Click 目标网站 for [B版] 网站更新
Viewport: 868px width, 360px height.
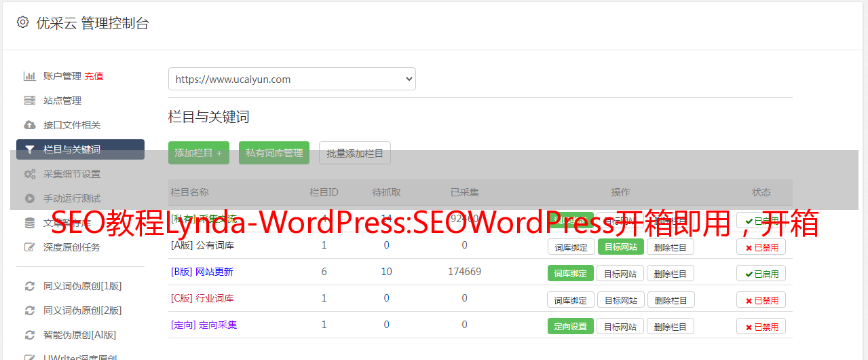[x=620, y=273]
